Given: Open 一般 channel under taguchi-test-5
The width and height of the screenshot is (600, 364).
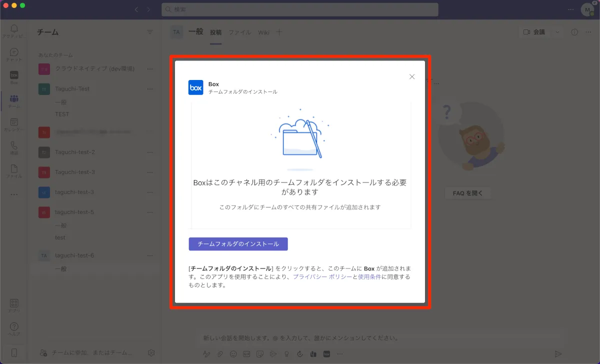Looking at the screenshot, I should pos(61,225).
